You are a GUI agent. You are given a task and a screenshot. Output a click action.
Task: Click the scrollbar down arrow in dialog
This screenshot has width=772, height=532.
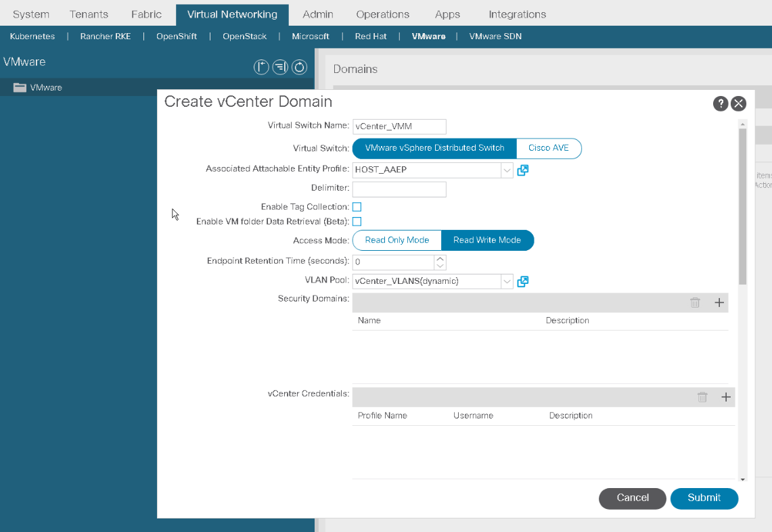tap(742, 479)
